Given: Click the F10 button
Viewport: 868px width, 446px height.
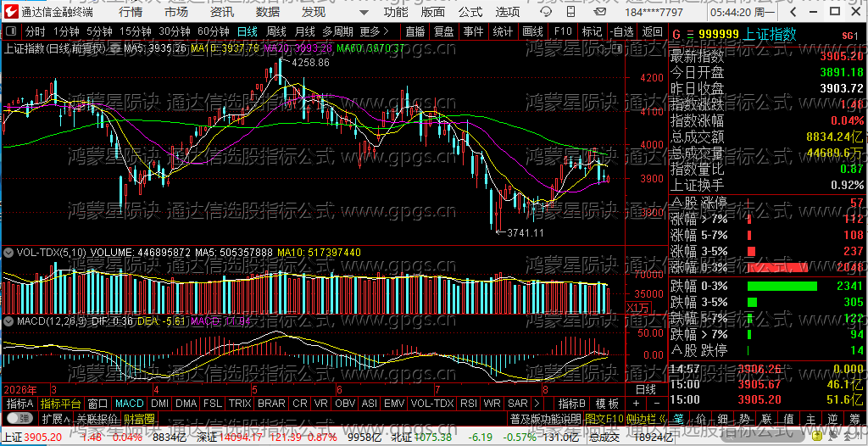Looking at the screenshot, I should 563,31.
